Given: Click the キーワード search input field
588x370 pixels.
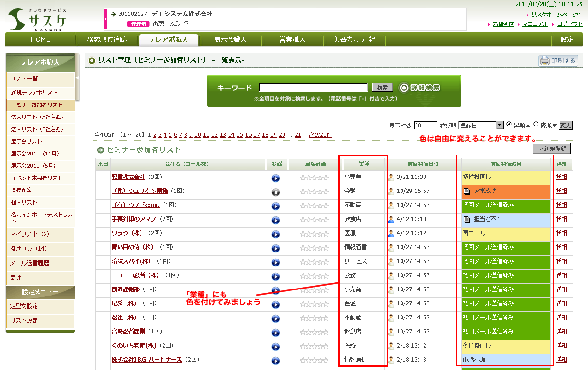Looking at the screenshot, I should pyautogui.click(x=313, y=88).
